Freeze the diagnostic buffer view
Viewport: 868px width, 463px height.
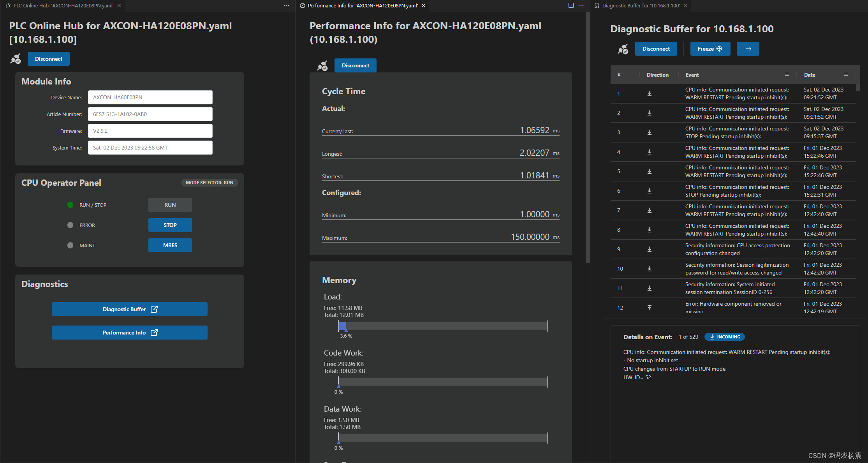[x=710, y=49]
